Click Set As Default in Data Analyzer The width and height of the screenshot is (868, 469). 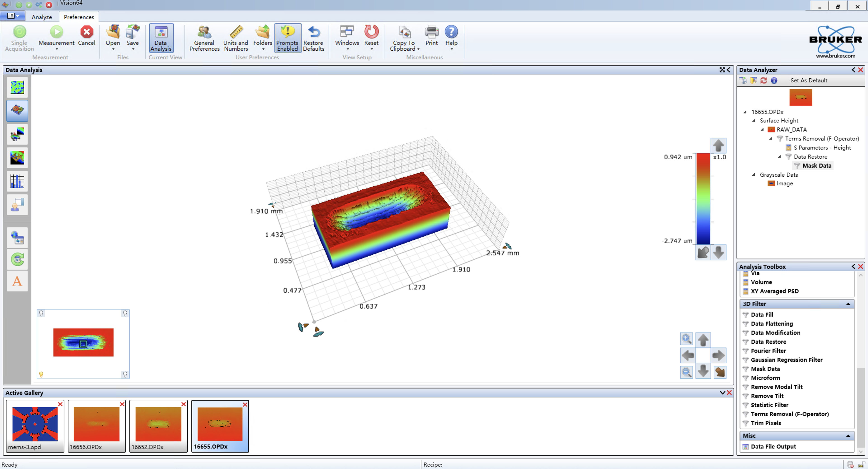tap(809, 80)
